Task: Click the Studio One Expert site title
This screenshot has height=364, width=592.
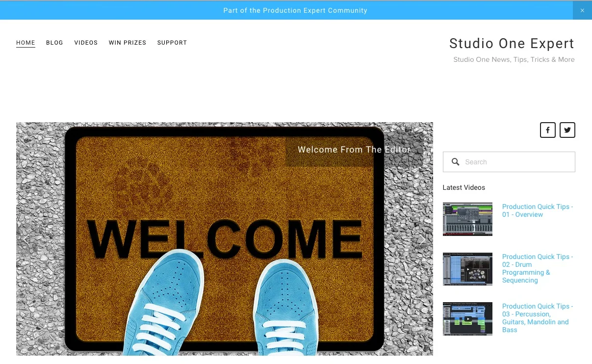Action: pos(512,44)
